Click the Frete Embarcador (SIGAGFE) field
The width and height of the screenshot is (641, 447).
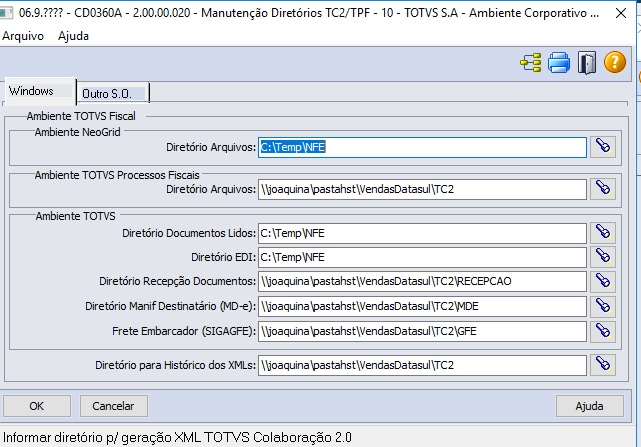422,331
